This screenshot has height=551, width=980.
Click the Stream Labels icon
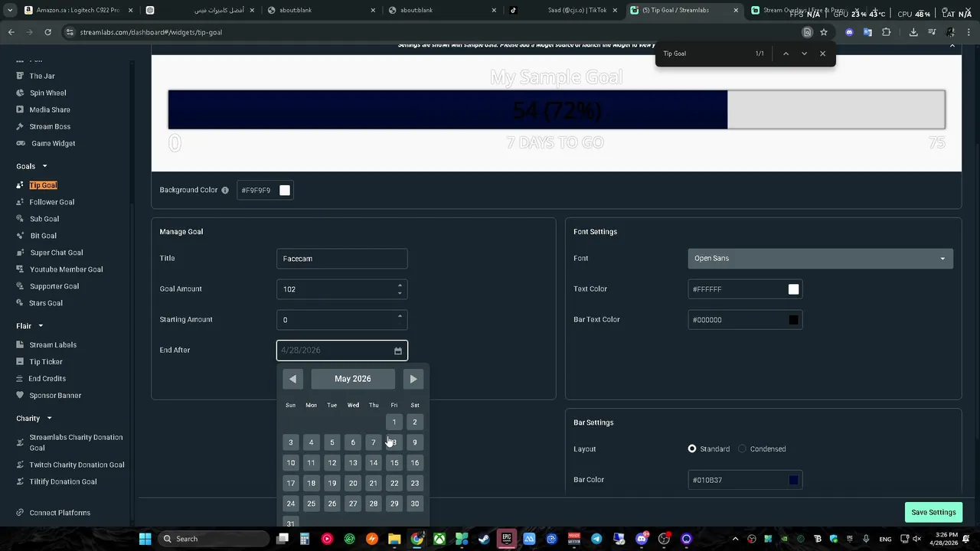(21, 345)
